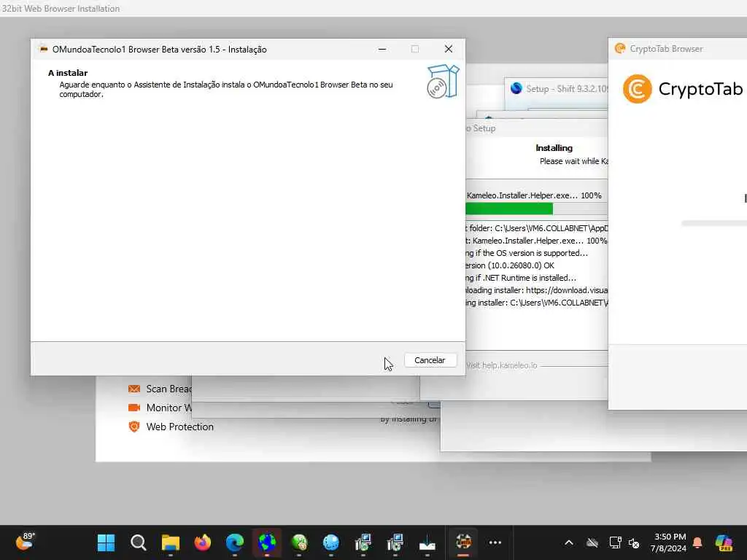The height and width of the screenshot is (560, 747).
Task: Click the CryptoTab Browser title bar icon
Action: click(620, 49)
